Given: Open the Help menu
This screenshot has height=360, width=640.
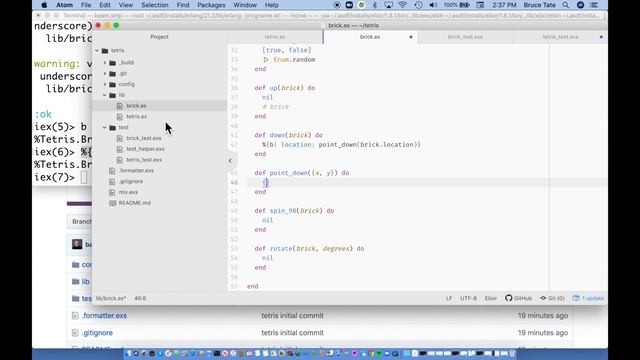Looking at the screenshot, I should [x=271, y=5].
